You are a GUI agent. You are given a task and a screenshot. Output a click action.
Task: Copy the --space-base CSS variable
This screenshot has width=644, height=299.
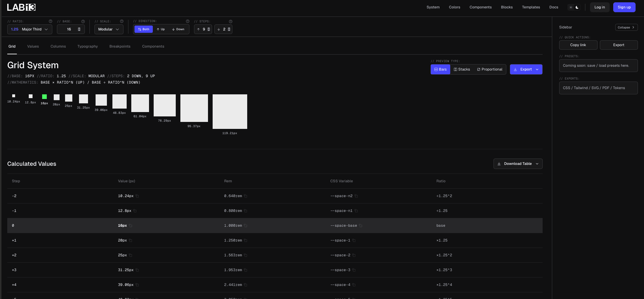[x=361, y=226]
